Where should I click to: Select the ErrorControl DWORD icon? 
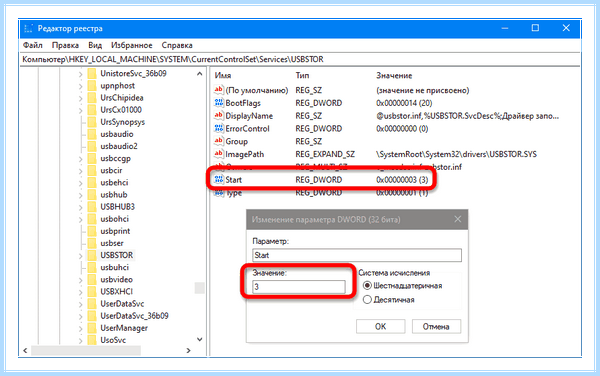pyautogui.click(x=218, y=128)
